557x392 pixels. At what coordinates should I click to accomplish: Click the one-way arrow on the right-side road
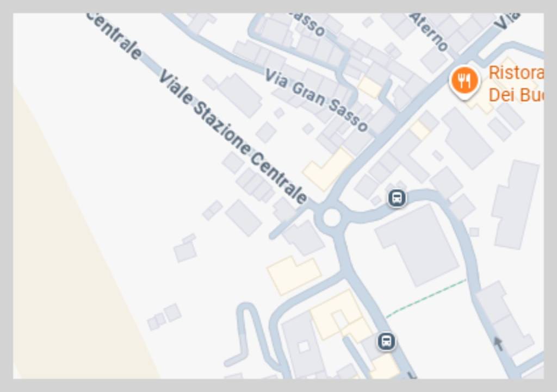pos(498,344)
